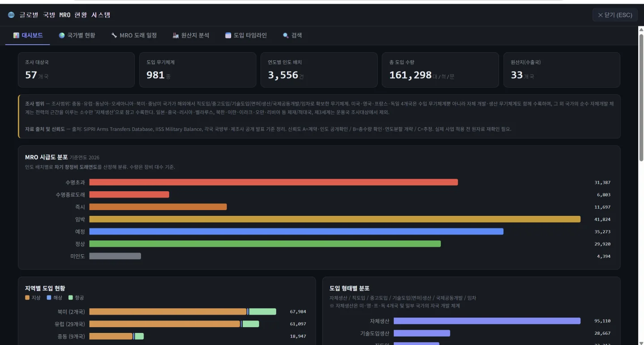Click the purple 기술도입생산 bar
644x345 pixels.
click(x=422, y=333)
